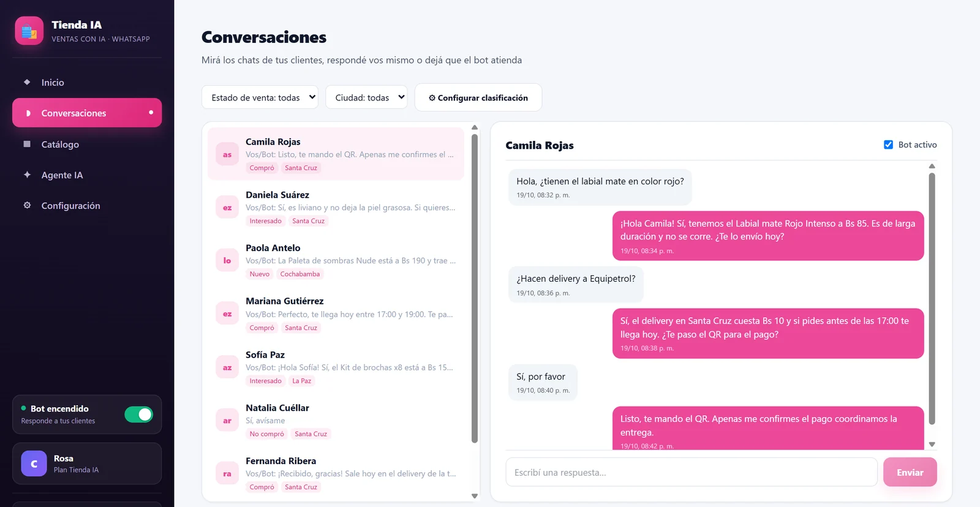
Task: Click the Configuración gear icon in sidebar
Action: pos(27,205)
